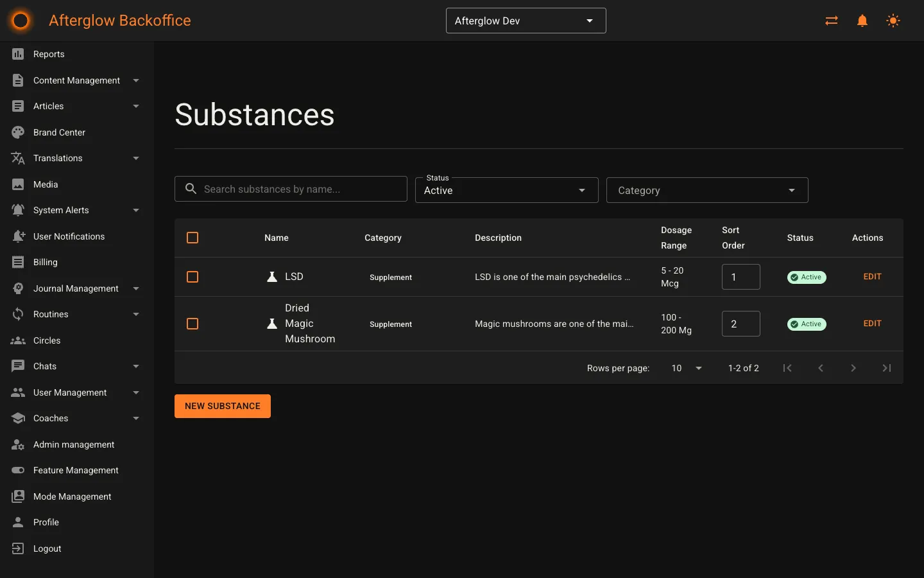Click the Translations language icon
This screenshot has height=578, width=924.
18,158
